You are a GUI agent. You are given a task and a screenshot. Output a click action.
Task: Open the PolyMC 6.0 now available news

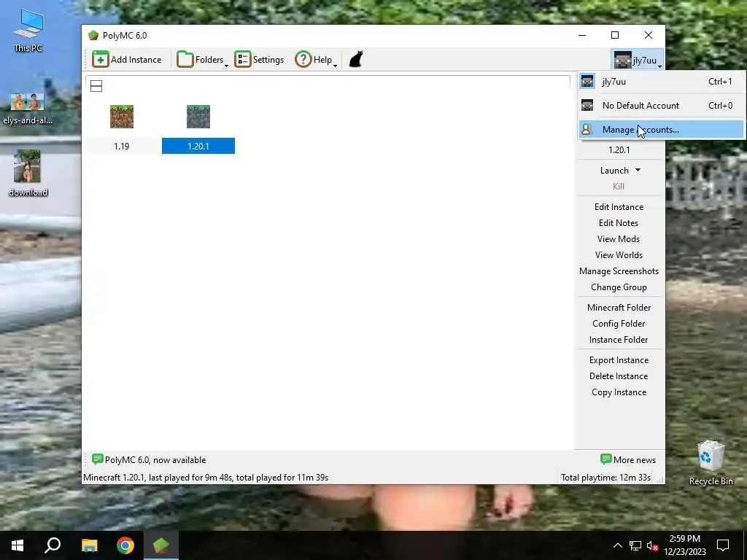(149, 460)
